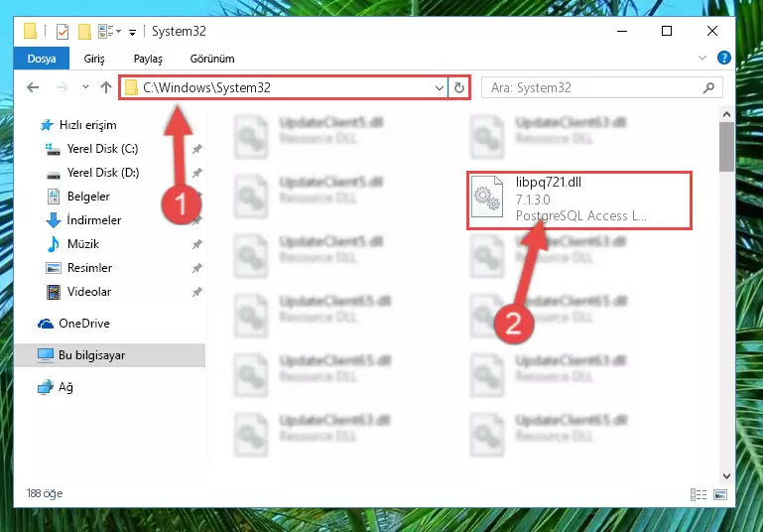Go back with the left arrow

[33, 87]
